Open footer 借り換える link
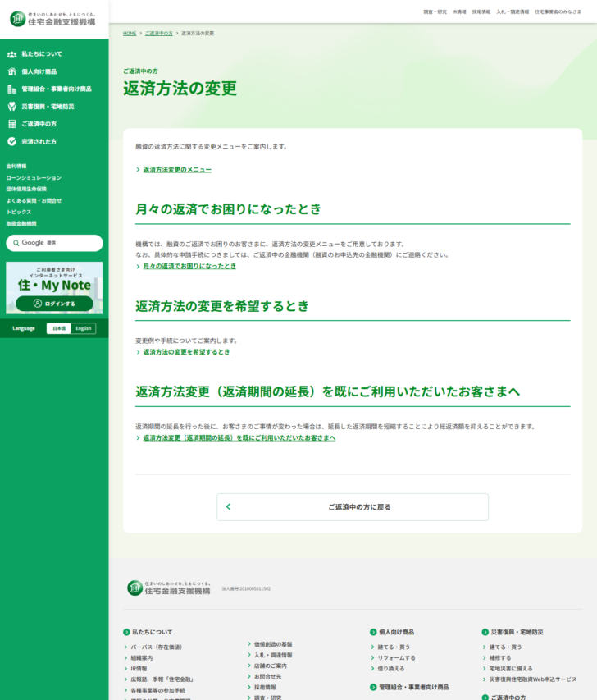597x700 pixels. tap(391, 668)
